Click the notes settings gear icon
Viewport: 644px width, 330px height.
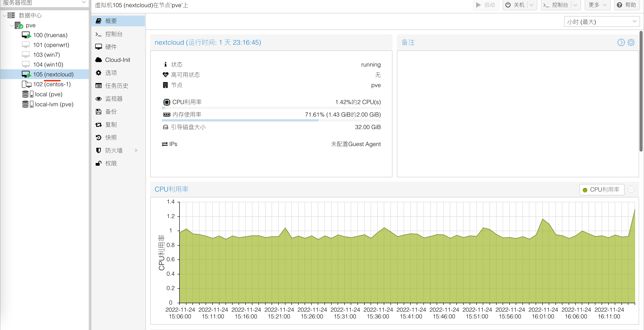pyautogui.click(x=631, y=42)
